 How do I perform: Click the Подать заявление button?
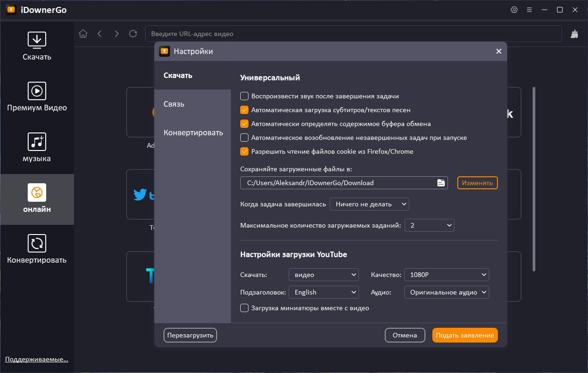(x=465, y=335)
